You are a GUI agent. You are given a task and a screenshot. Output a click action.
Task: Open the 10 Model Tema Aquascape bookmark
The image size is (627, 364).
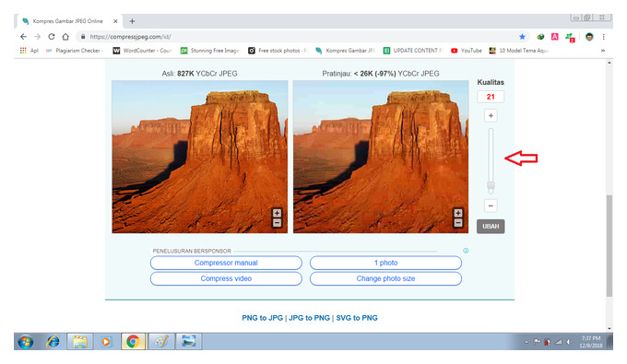519,51
